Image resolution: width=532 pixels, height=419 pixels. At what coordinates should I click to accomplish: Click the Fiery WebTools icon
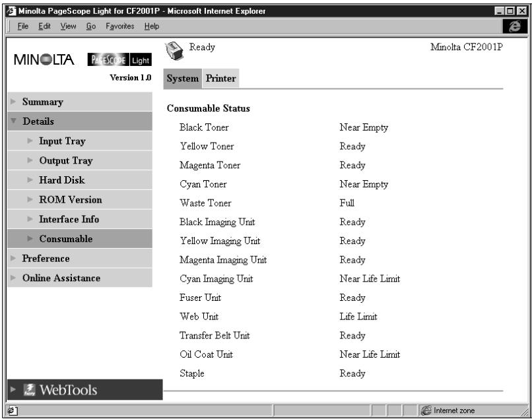pos(30,389)
